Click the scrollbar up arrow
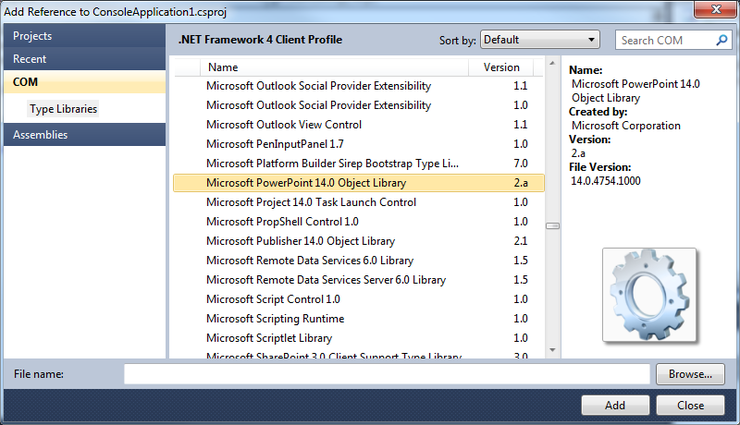 coord(552,63)
